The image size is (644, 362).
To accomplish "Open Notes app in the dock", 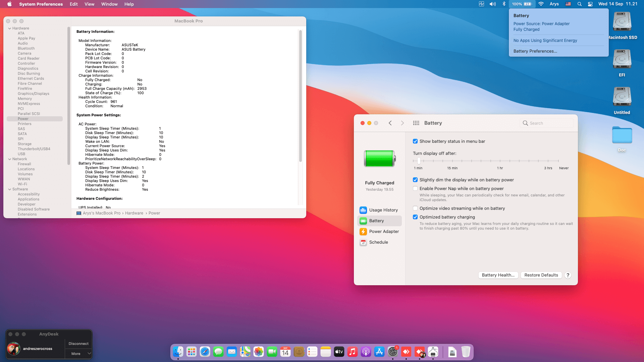I will pyautogui.click(x=326, y=352).
